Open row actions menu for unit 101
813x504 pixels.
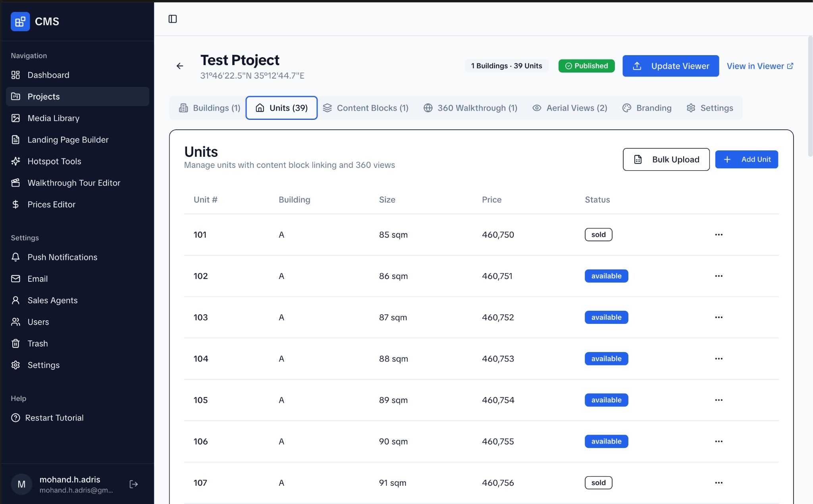(x=719, y=235)
